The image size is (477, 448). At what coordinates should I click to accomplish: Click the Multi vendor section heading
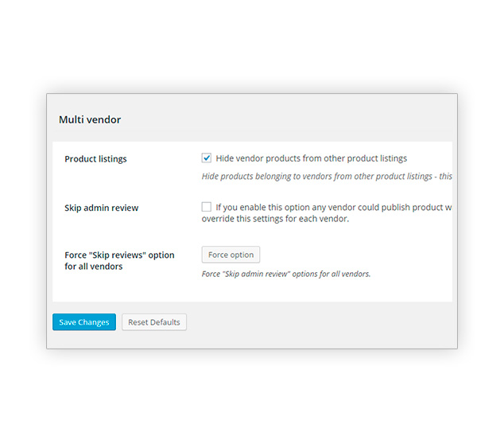tap(90, 119)
